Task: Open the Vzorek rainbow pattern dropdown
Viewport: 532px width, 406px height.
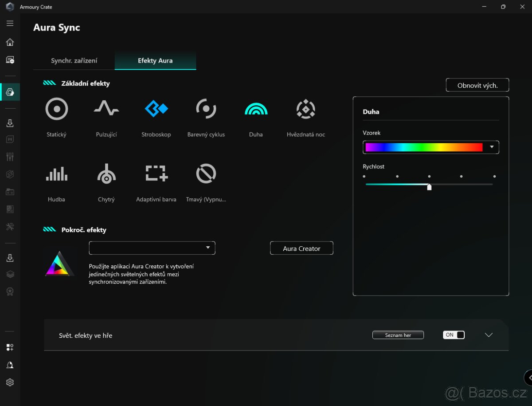Action: coord(491,147)
